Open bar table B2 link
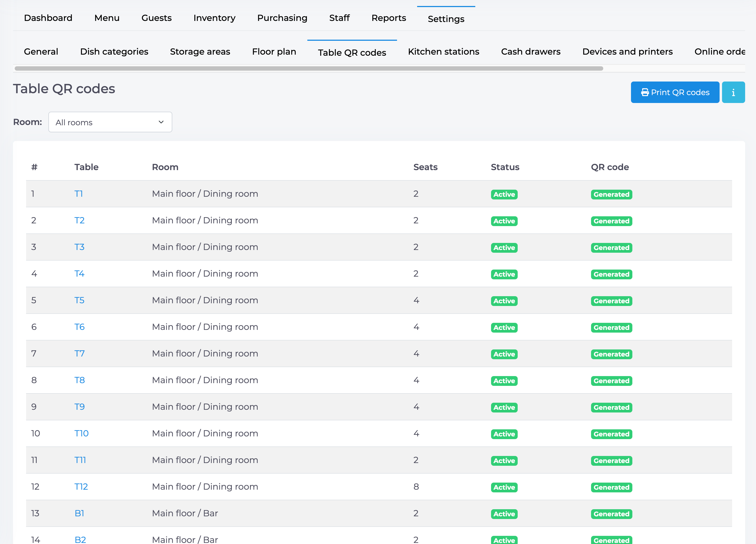Viewport: 756px width, 544px height. point(80,540)
